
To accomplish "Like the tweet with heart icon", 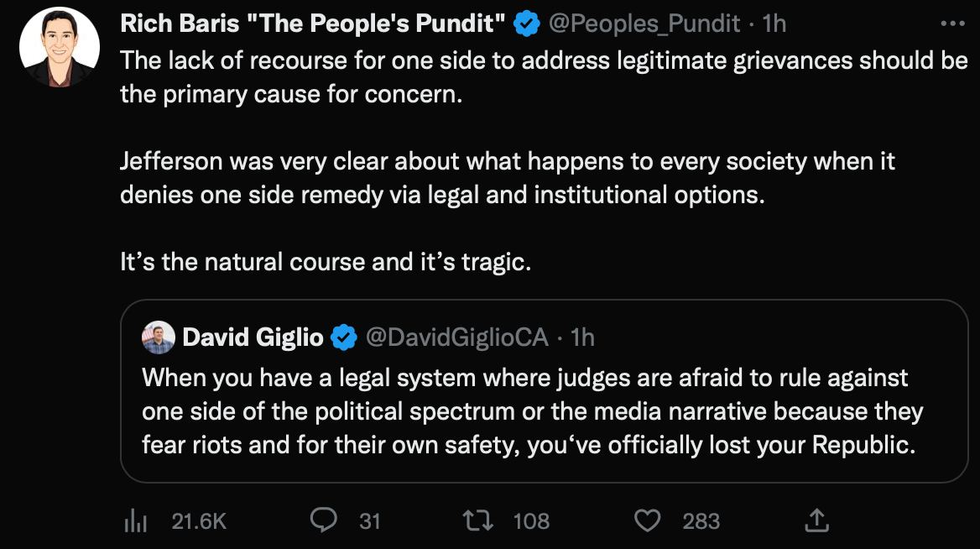I will [647, 520].
